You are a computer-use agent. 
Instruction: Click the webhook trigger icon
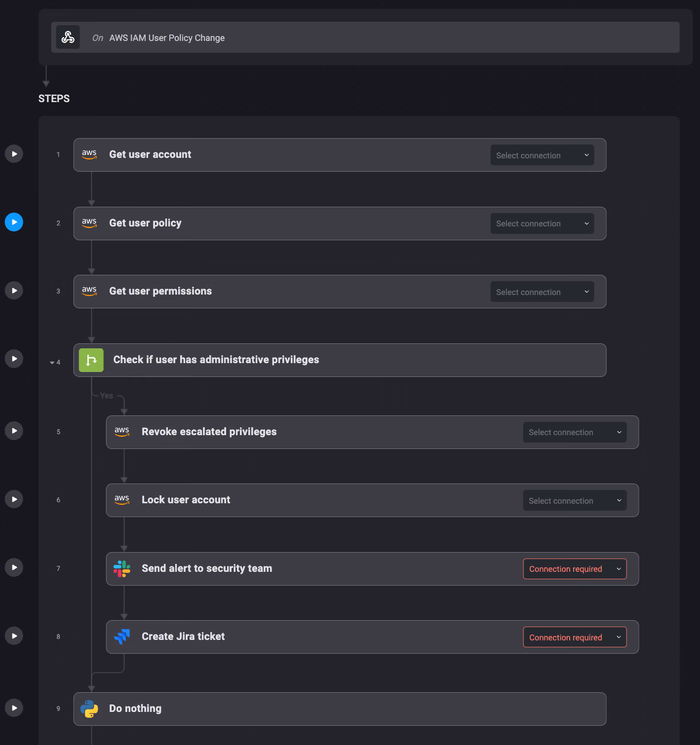[68, 37]
